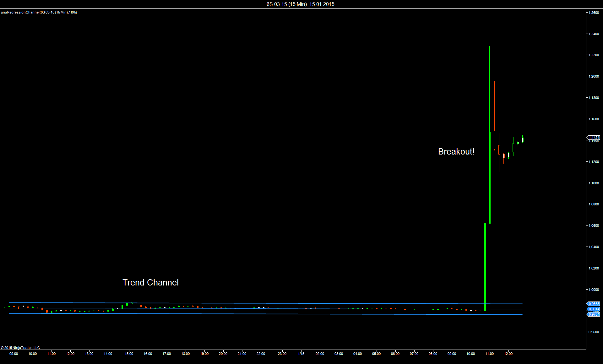Click the 21:00 time axis label
Viewport: 603px width, 364px height.
coord(242,354)
